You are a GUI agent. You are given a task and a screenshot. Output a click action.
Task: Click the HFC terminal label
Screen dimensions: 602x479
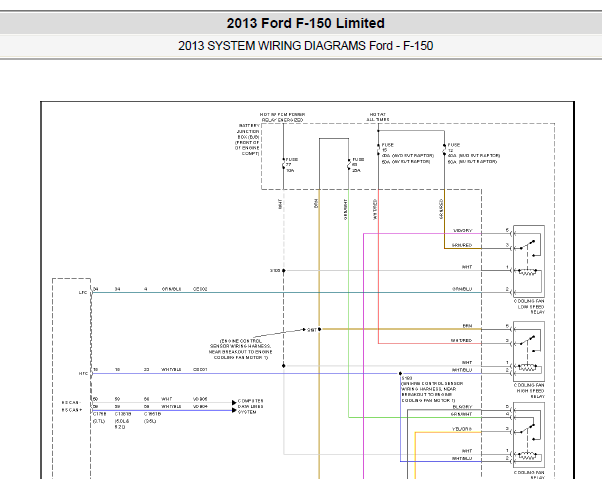tap(83, 373)
